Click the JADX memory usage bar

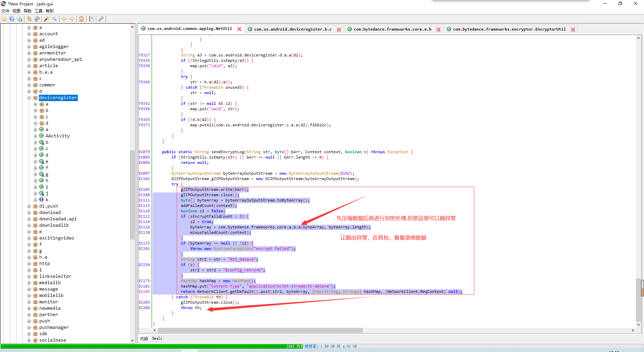[x=322, y=346]
